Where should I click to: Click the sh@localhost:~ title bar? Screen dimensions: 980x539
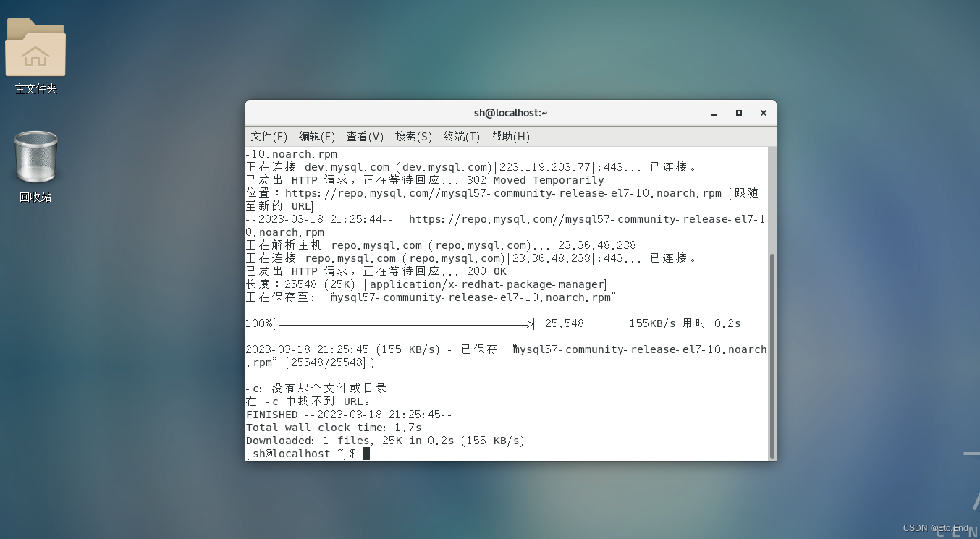(x=510, y=113)
